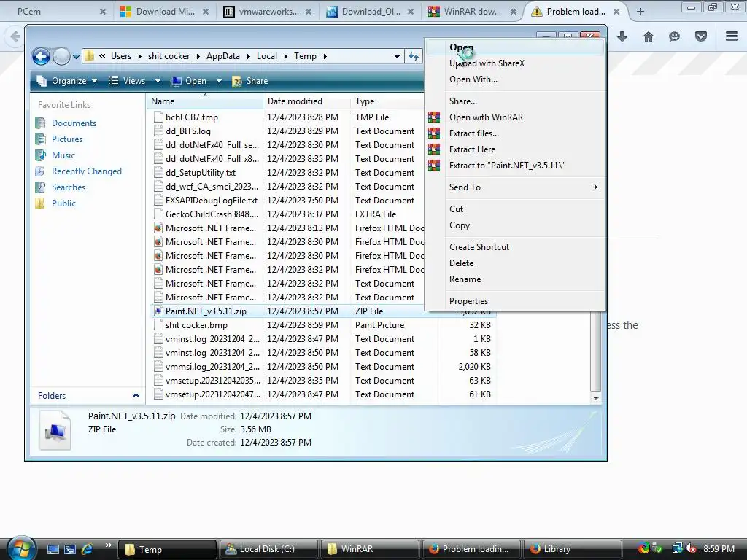The image size is (747, 560).
Task: Sort by the Name column header
Action: point(205,101)
